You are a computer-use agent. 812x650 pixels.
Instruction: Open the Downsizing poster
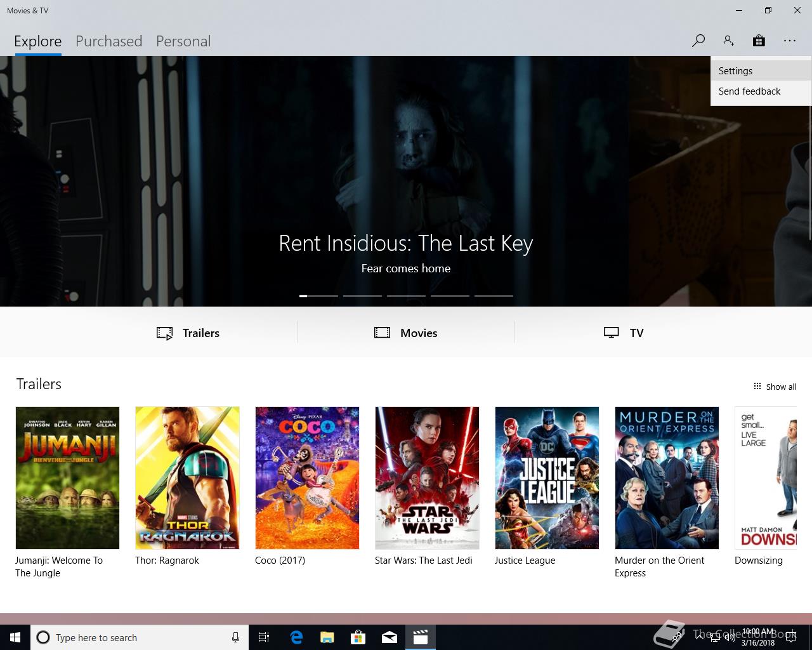766,478
